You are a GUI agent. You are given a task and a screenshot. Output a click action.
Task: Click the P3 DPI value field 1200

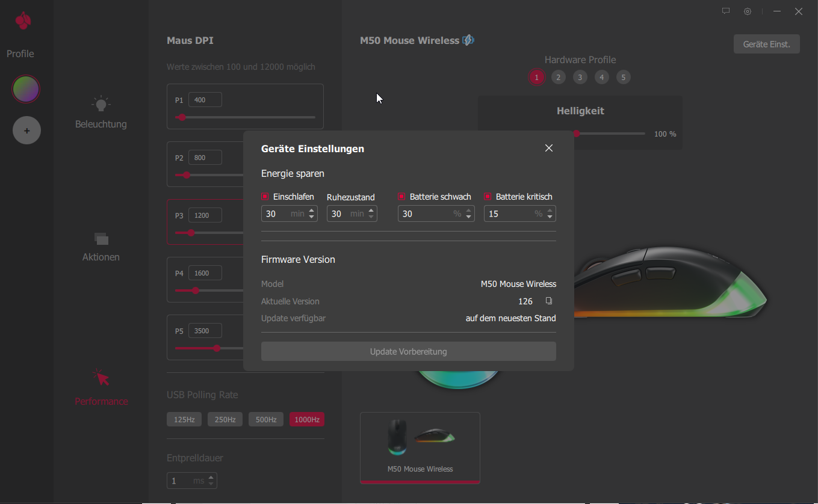pyautogui.click(x=205, y=215)
